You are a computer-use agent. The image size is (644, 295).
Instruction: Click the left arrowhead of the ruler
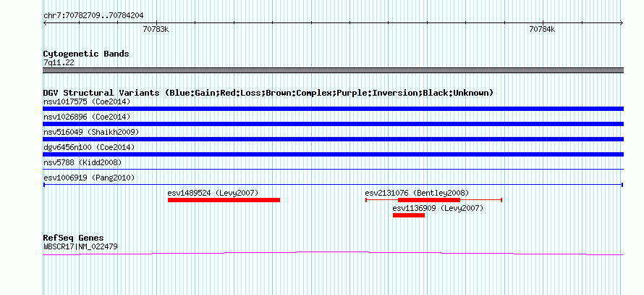pos(45,22)
